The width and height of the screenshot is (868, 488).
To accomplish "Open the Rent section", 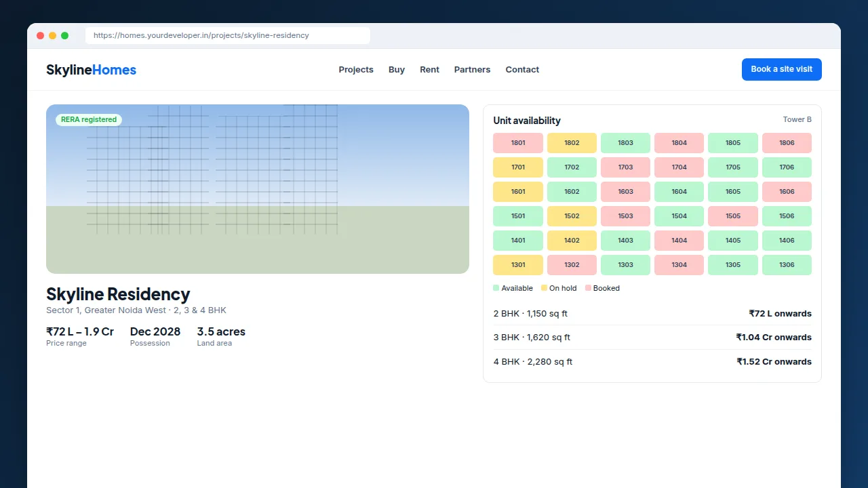I will pyautogui.click(x=429, y=70).
